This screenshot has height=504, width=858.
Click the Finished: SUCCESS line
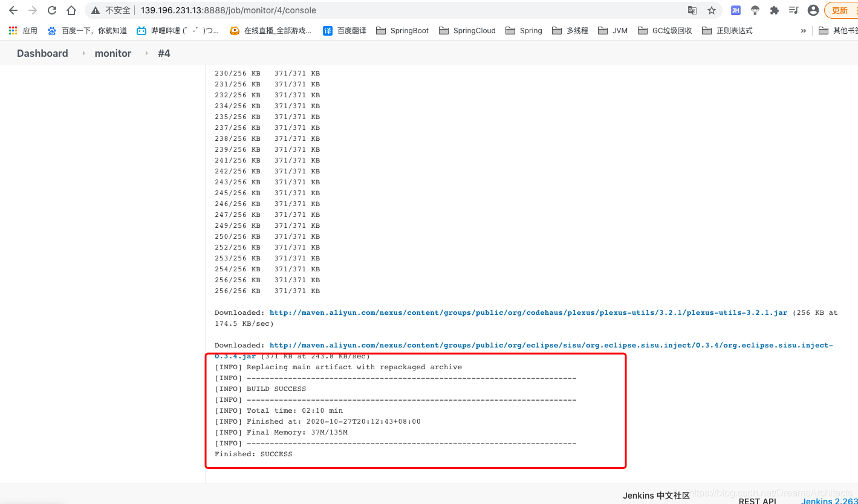(x=253, y=454)
